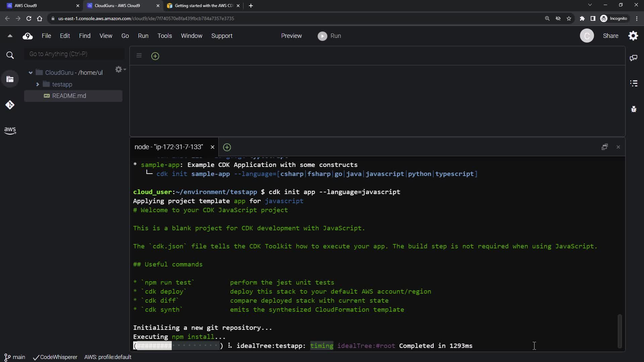Open the Search panel magnifier icon
Screen dimensions: 644x362
tap(10, 55)
